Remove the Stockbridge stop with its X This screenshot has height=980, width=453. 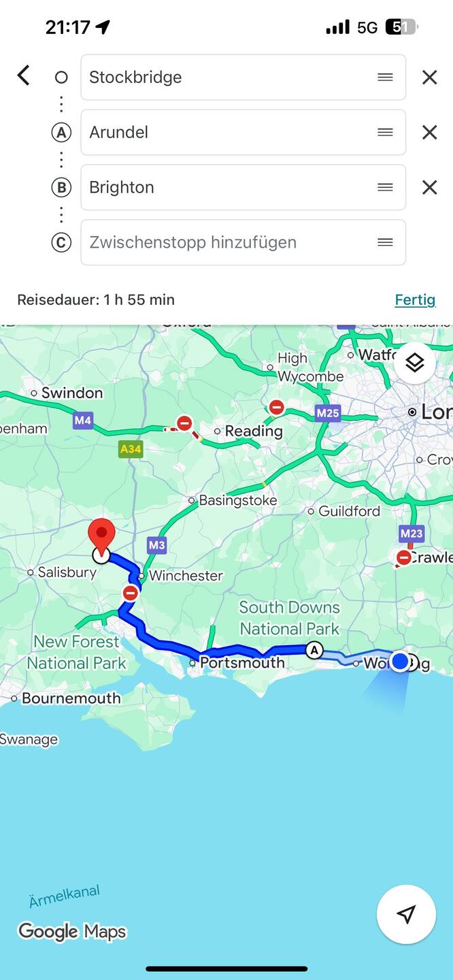429,77
